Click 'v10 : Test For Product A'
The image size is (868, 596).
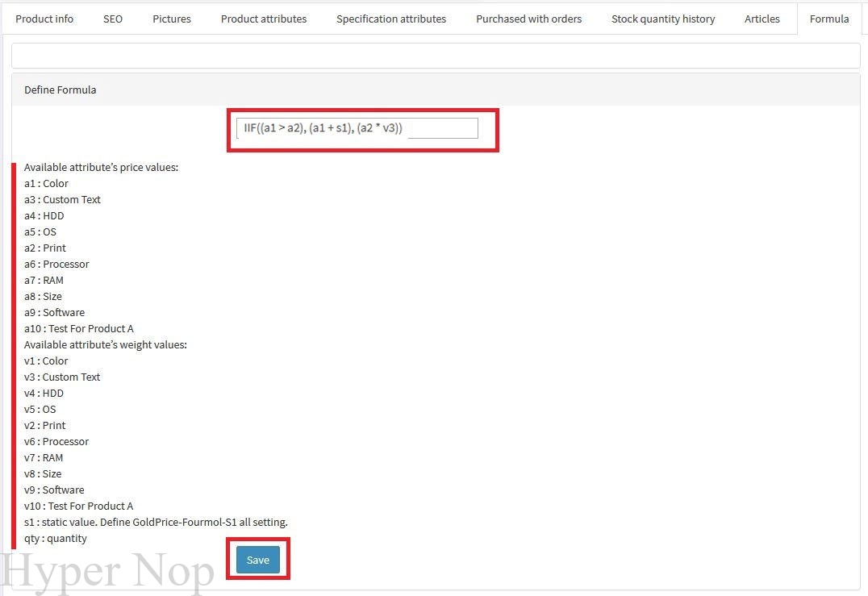pos(78,506)
